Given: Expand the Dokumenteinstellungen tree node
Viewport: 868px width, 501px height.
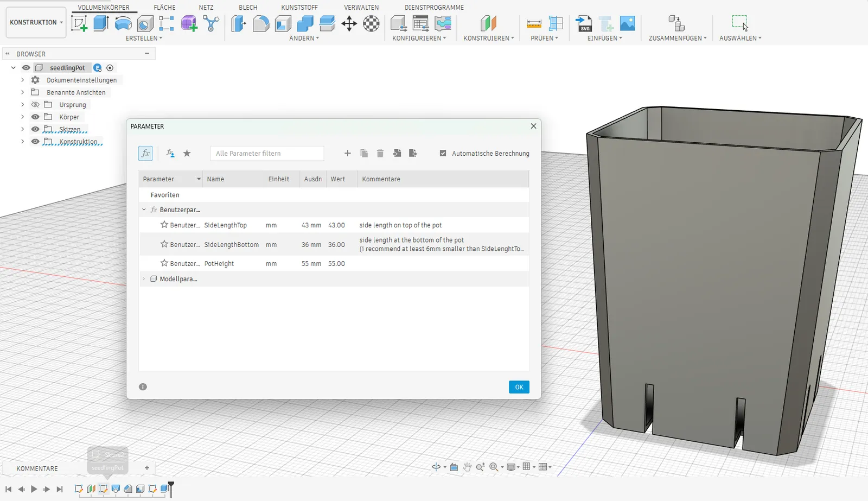Looking at the screenshot, I should pyautogui.click(x=22, y=80).
